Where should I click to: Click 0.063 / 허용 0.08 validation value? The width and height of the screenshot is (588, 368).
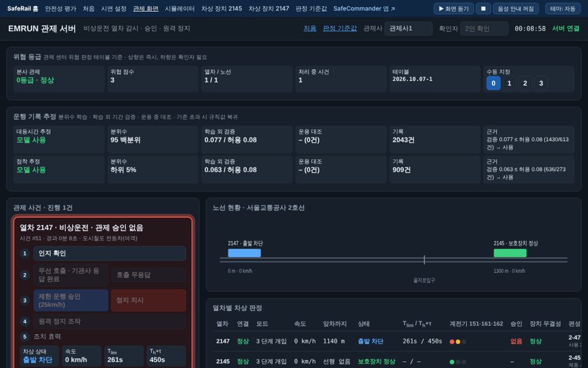(231, 170)
